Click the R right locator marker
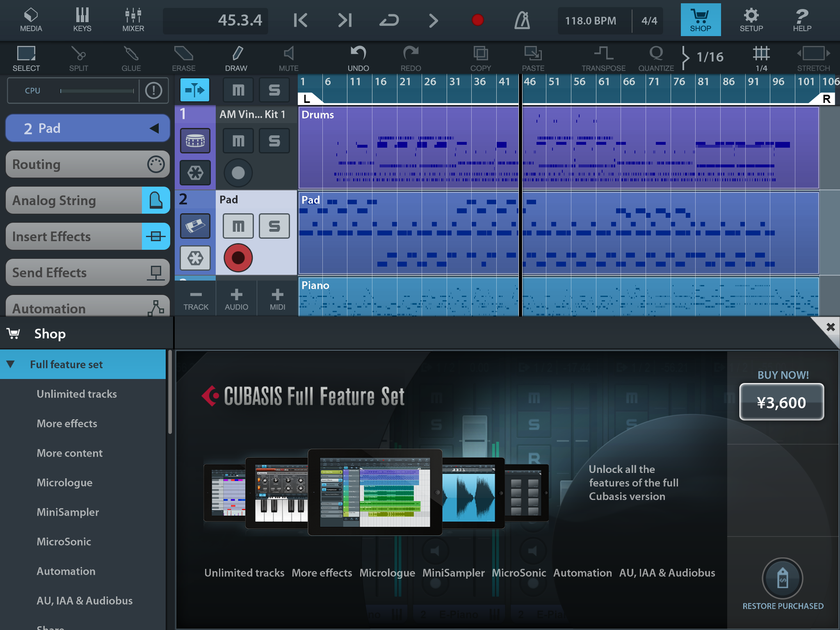The image size is (840, 630). click(x=826, y=99)
